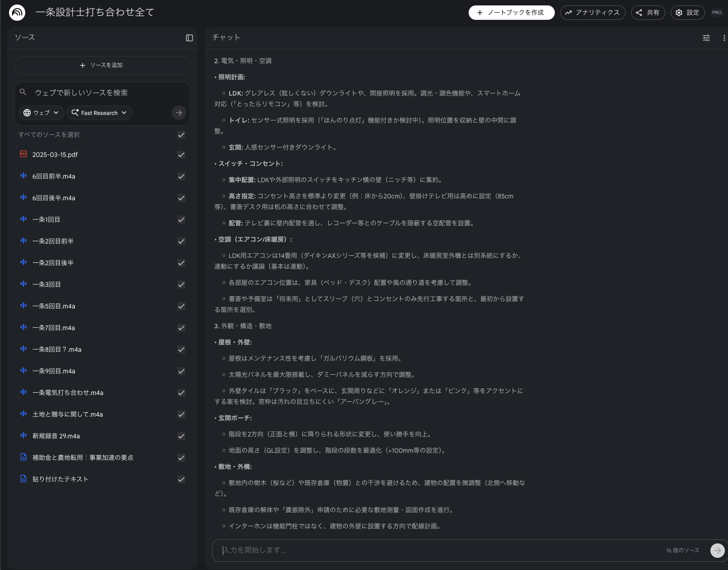Click audio icon for 一条2回目後半
This screenshot has height=570, width=728.
(23, 262)
